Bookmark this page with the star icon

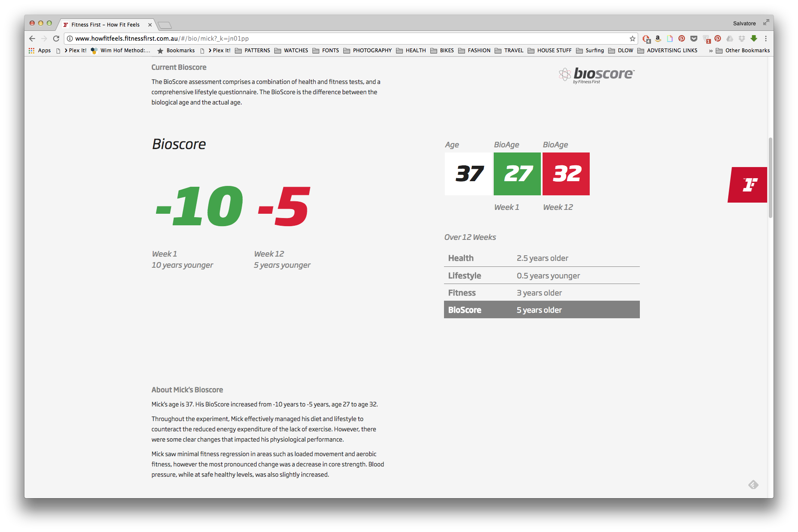pos(632,39)
